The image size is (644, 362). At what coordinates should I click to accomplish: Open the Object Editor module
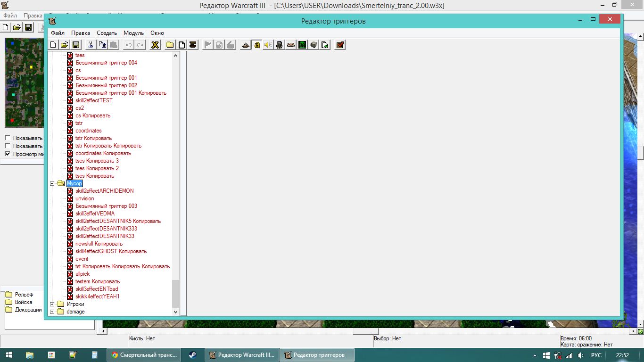279,45
